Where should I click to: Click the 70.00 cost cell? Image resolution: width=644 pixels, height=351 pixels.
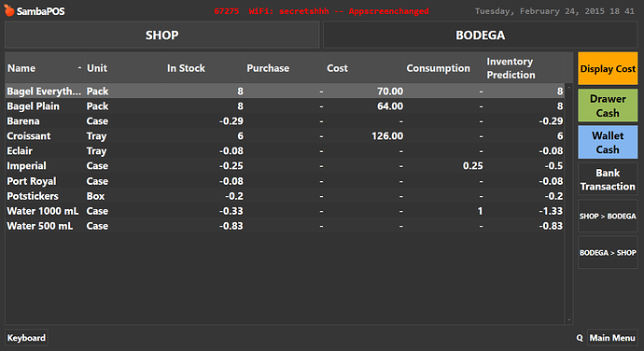click(390, 91)
